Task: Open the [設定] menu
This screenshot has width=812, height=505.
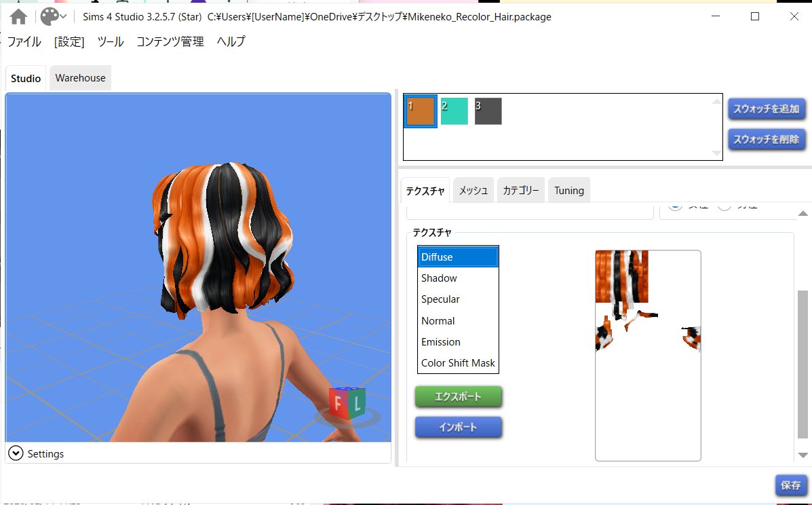Action: [x=69, y=41]
